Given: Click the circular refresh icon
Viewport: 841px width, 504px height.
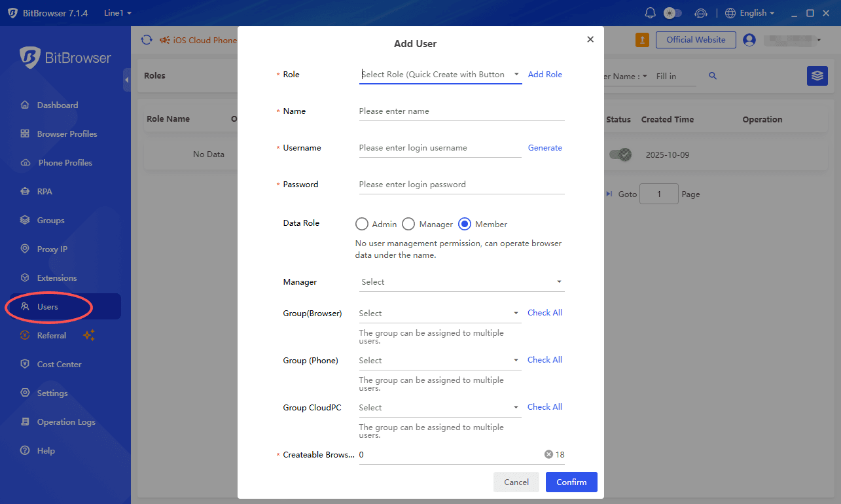Looking at the screenshot, I should (x=147, y=40).
